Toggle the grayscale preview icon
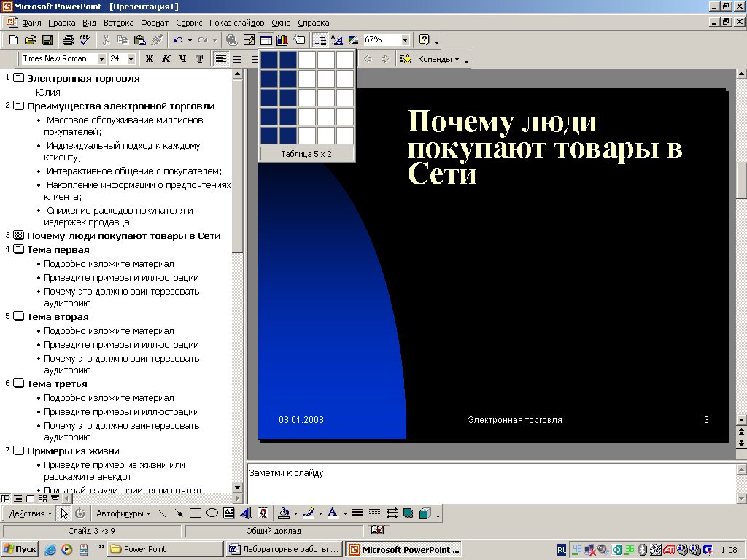This screenshot has width=747, height=560. [353, 40]
